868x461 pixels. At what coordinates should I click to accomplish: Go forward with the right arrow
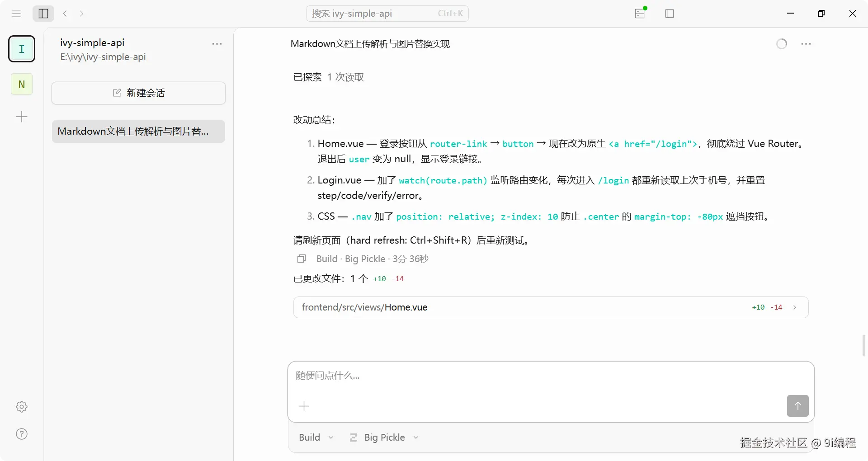(x=81, y=14)
